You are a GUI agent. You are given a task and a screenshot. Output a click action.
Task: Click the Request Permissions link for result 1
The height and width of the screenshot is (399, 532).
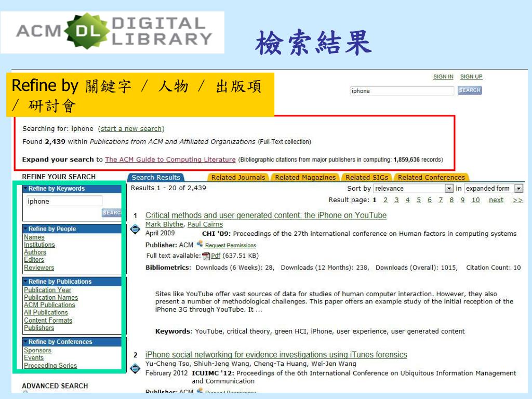230,245
